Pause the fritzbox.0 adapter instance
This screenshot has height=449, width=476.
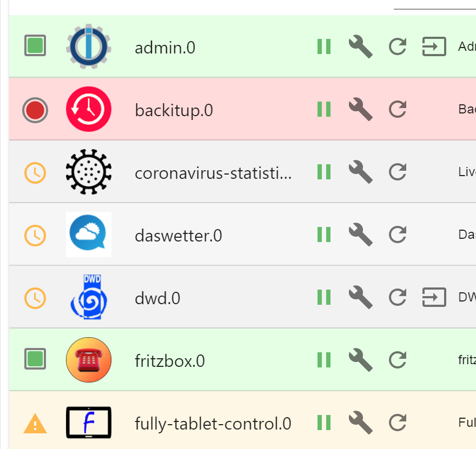tap(323, 360)
